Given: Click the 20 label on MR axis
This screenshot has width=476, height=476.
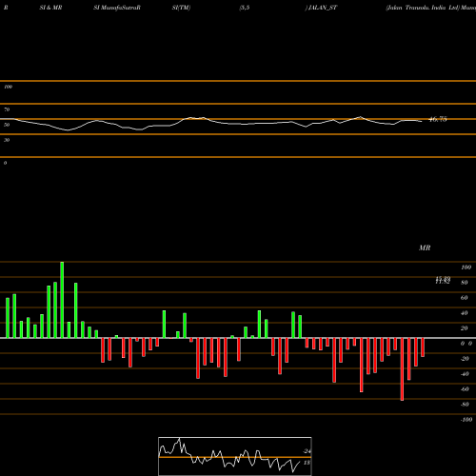Looking at the screenshot, I should (x=465, y=328).
